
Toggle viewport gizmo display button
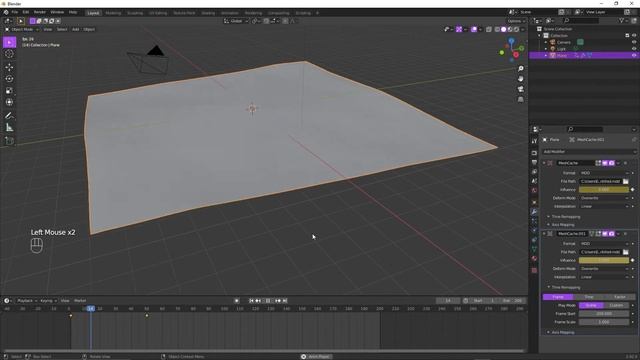459,29
